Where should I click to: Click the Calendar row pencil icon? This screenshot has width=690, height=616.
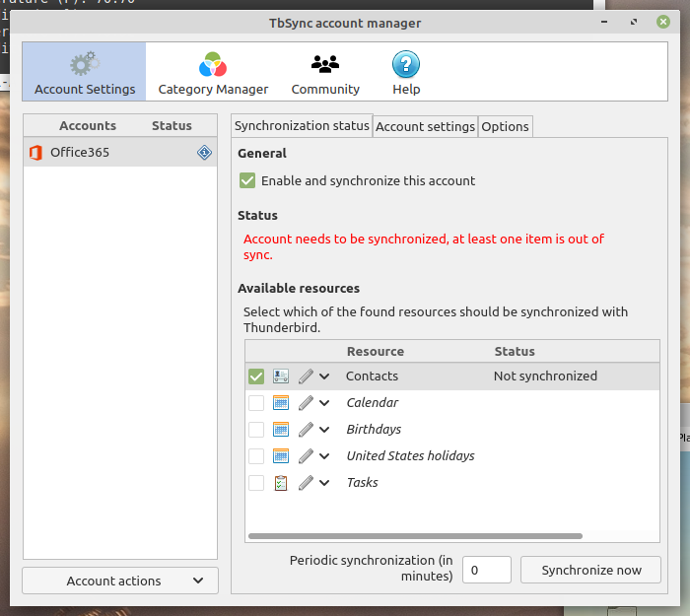pos(306,403)
